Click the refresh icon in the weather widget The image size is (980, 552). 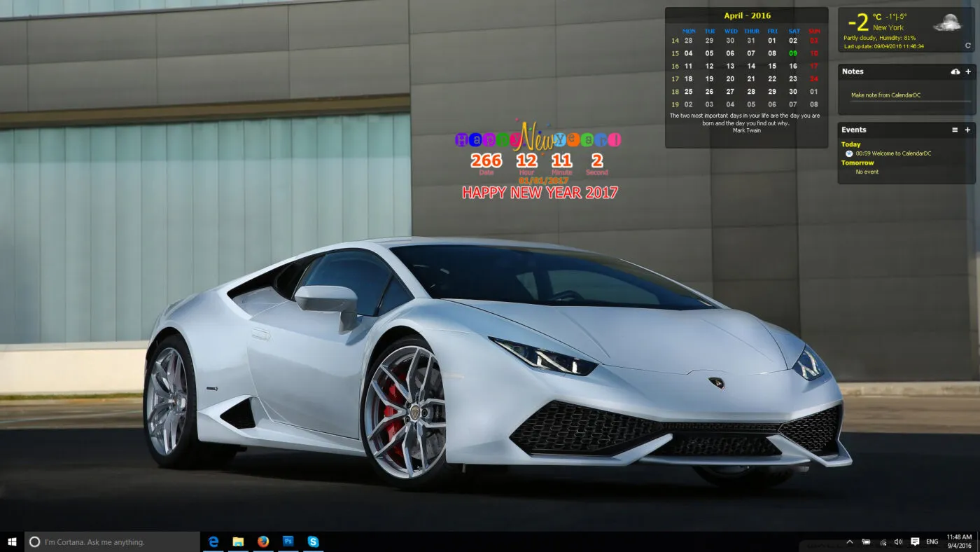coord(967,46)
